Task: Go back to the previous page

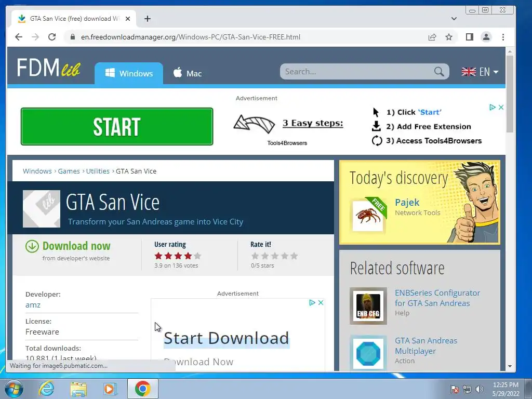Action: 19,37
